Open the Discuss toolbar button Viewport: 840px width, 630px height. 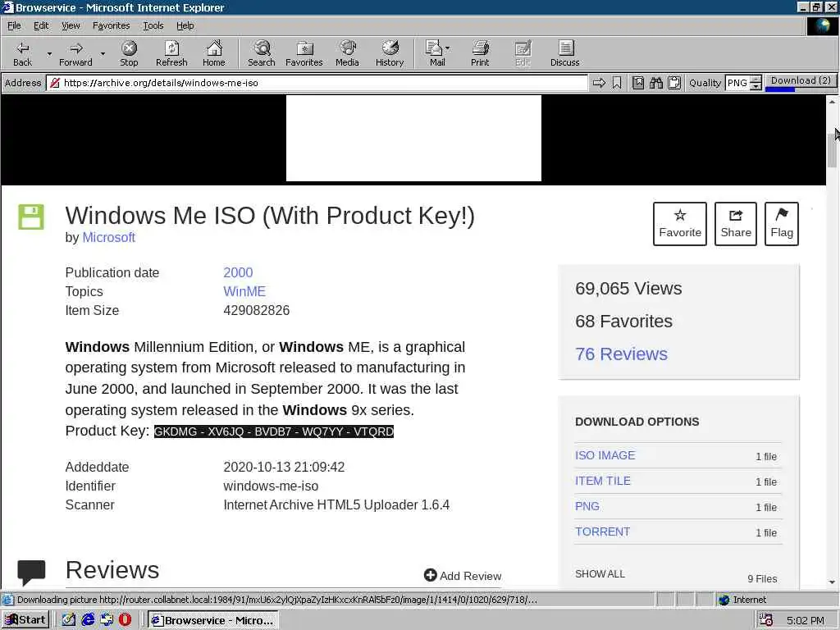click(564, 53)
